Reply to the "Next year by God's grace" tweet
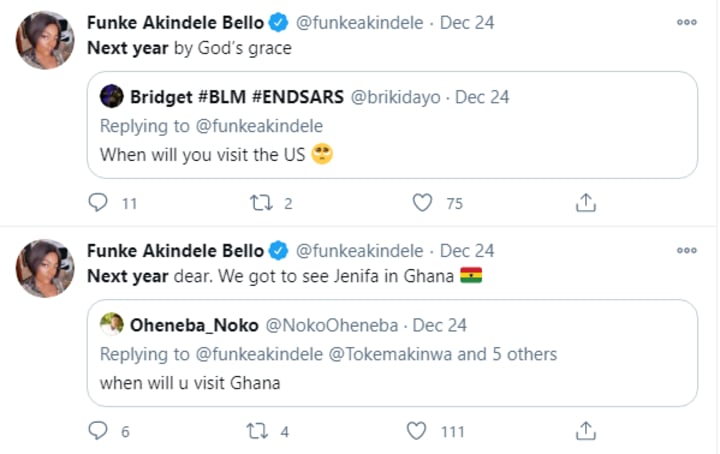 coord(98,203)
